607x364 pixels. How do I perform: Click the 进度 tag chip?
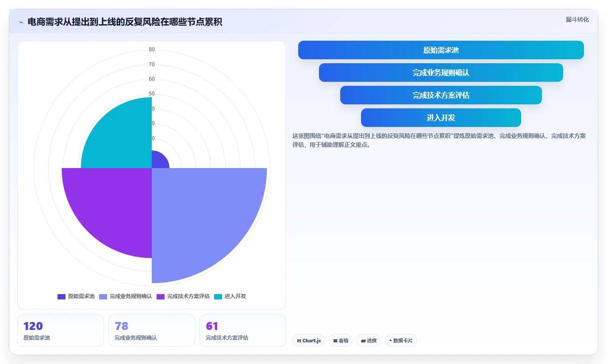tap(369, 341)
